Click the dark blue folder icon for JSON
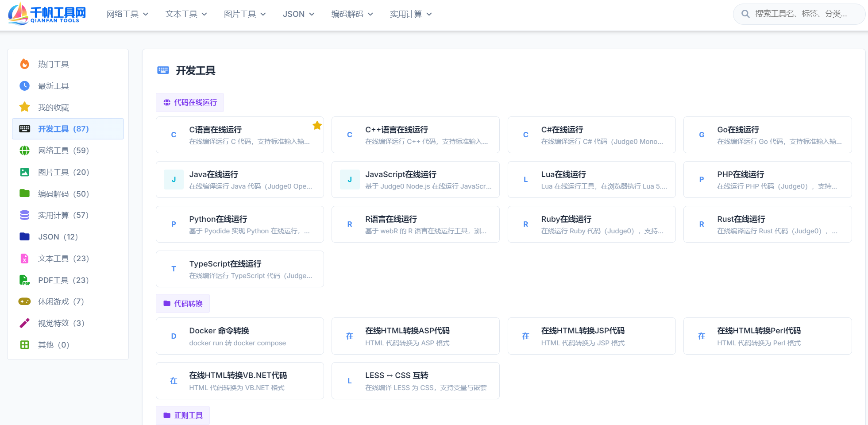 pyautogui.click(x=25, y=237)
